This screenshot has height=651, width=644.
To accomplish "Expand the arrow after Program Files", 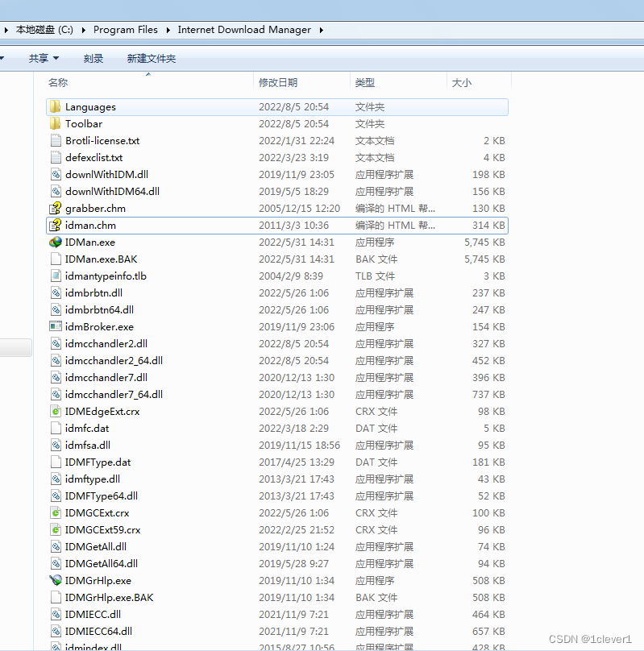I will pyautogui.click(x=168, y=30).
